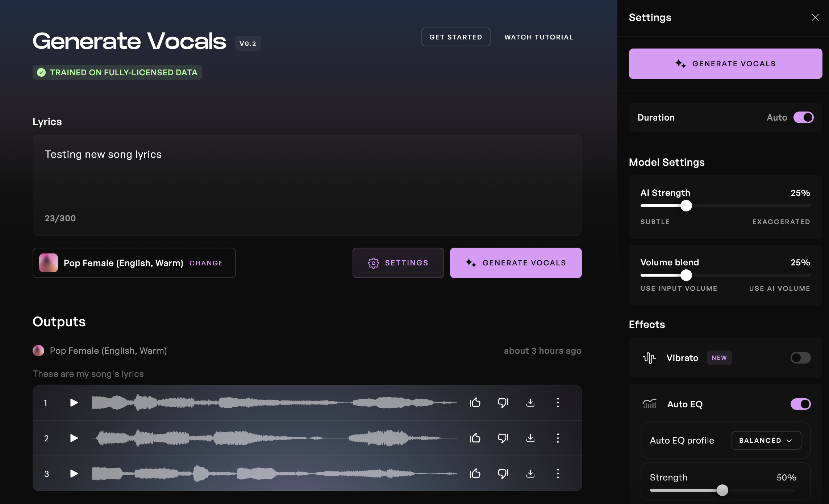
Task: Click the TRAINED ON FULLY-LICENSED DATA badge
Action: [x=117, y=72]
